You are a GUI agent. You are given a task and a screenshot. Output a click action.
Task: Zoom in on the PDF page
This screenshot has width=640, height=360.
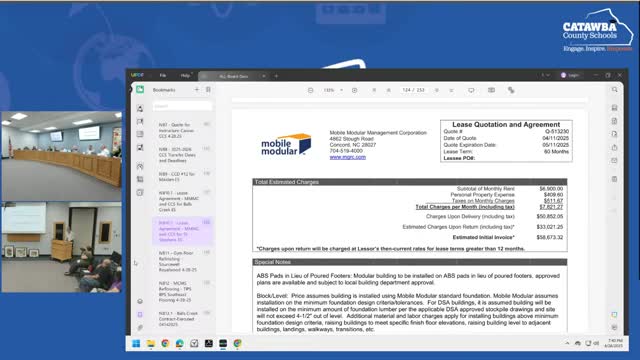[354, 90]
